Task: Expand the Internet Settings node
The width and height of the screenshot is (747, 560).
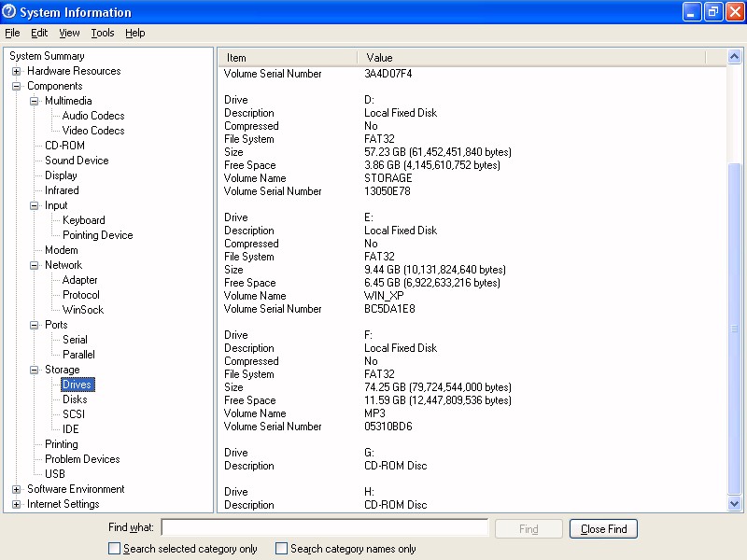Action: (x=17, y=504)
